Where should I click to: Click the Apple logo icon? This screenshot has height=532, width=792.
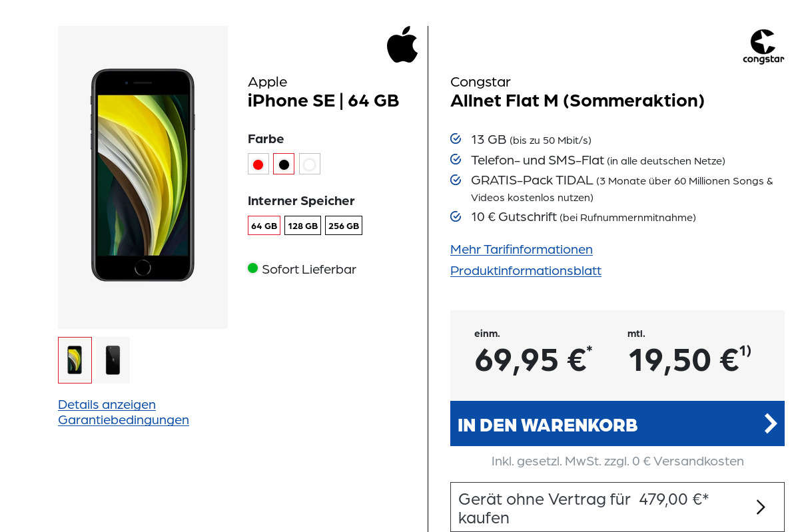(x=402, y=44)
